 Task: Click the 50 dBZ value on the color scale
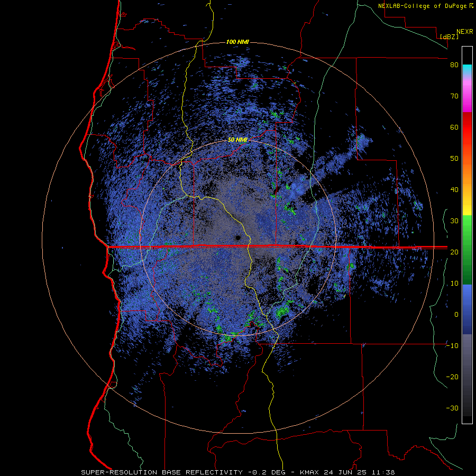click(454, 159)
